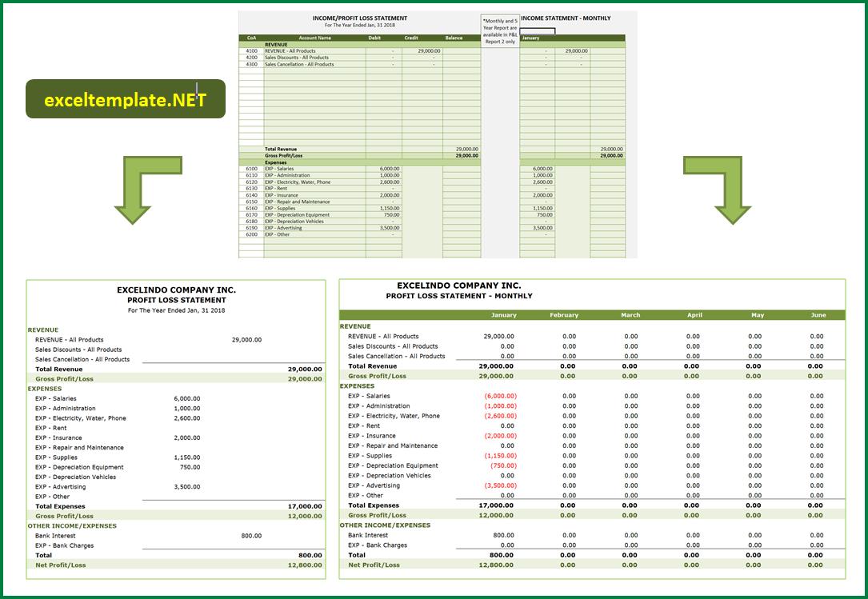Click the red (750.00) Depreciation Equipment value
868x599 pixels.
(x=503, y=465)
